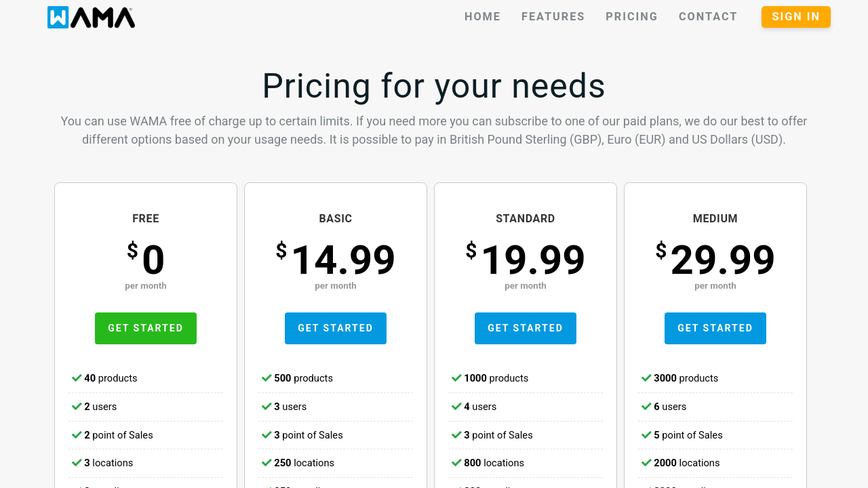Click Get Started under the Free plan
This screenshot has height=488, width=868.
tap(146, 328)
